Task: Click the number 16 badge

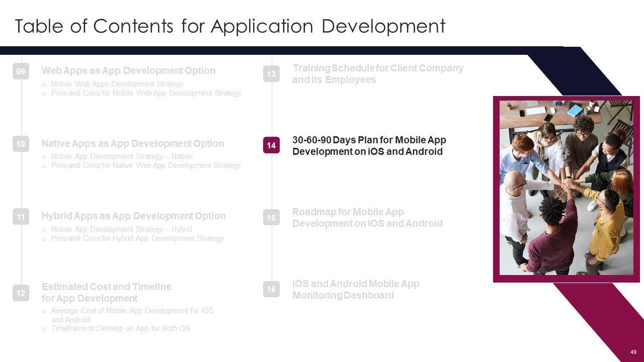Action: point(271,290)
